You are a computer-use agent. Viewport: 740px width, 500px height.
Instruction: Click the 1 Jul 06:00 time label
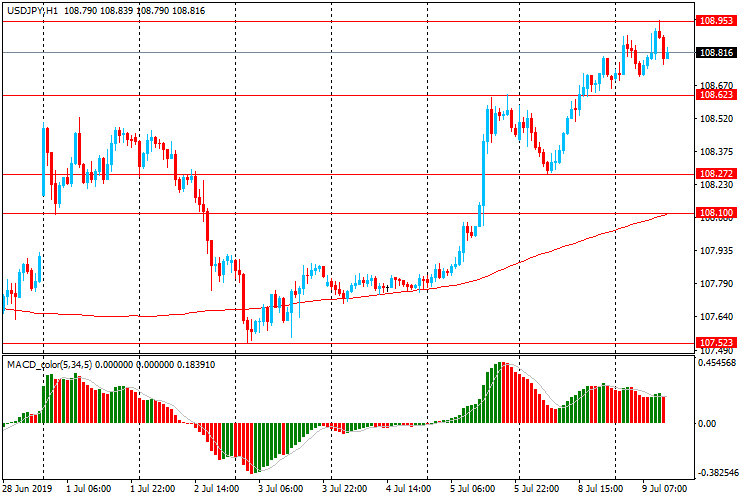[89, 488]
